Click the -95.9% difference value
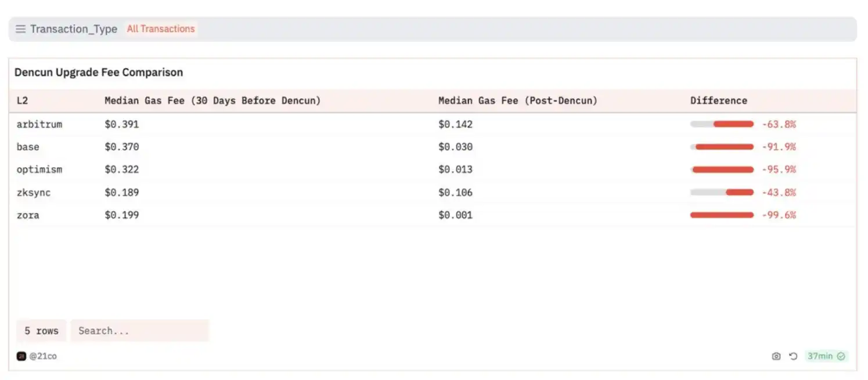 [779, 169]
